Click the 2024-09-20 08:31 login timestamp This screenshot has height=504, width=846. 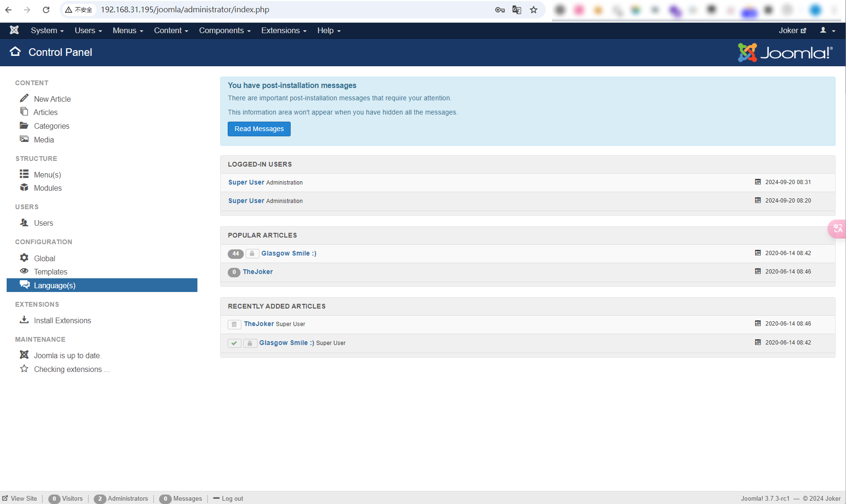788,182
